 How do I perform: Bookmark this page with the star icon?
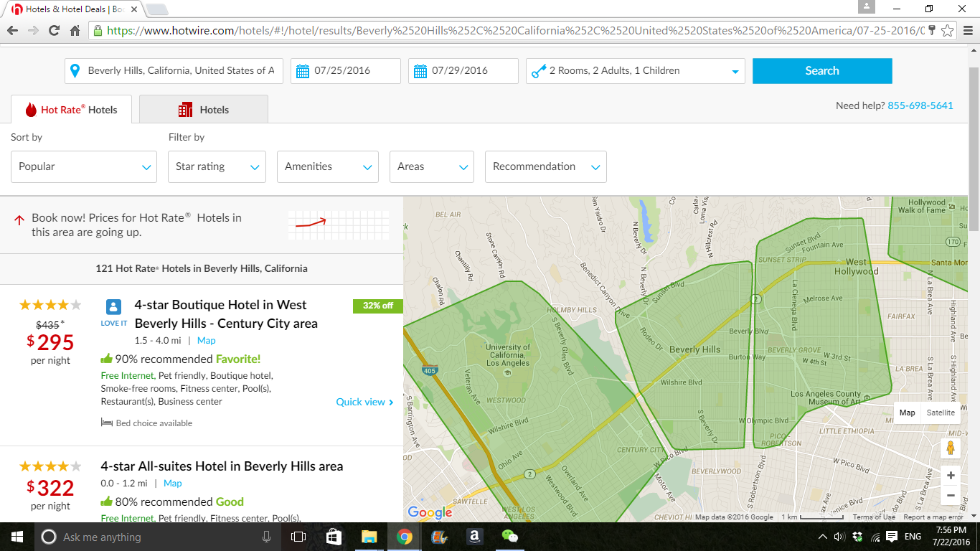tap(948, 31)
